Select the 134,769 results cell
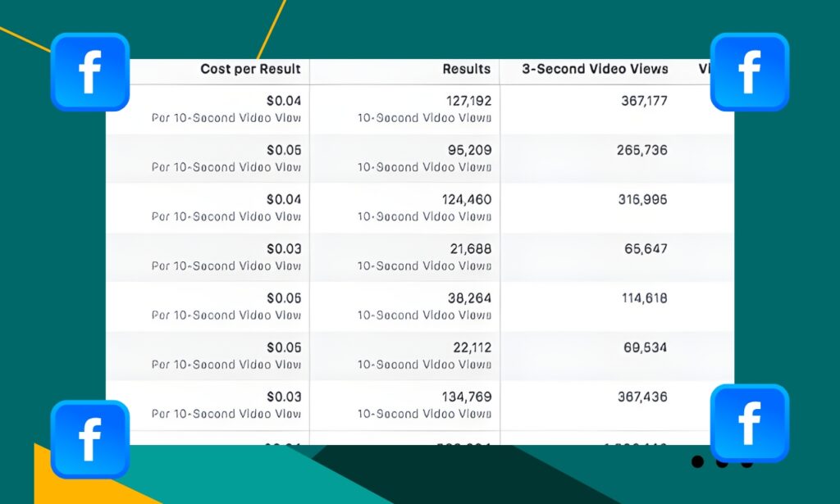Image resolution: width=840 pixels, height=504 pixels. pos(466,397)
